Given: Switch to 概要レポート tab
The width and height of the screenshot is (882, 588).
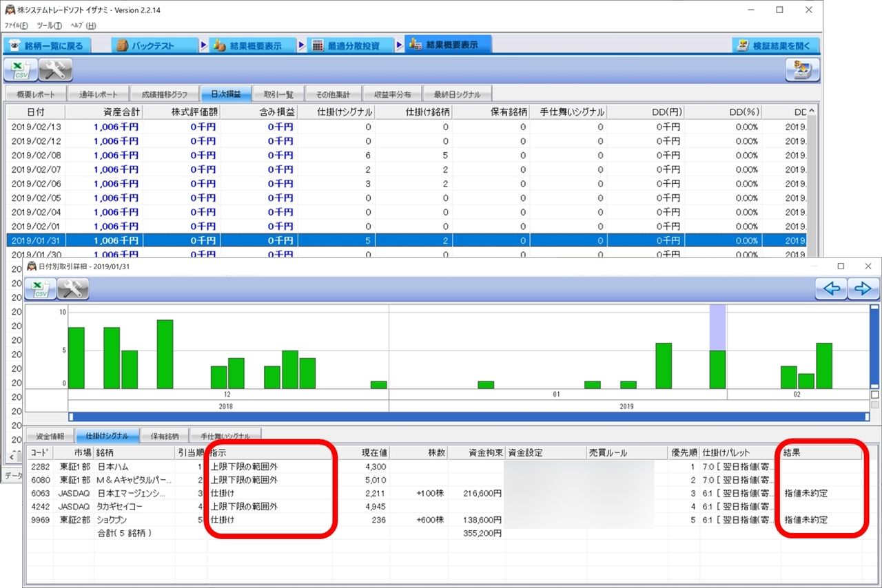Looking at the screenshot, I should pos(35,94).
